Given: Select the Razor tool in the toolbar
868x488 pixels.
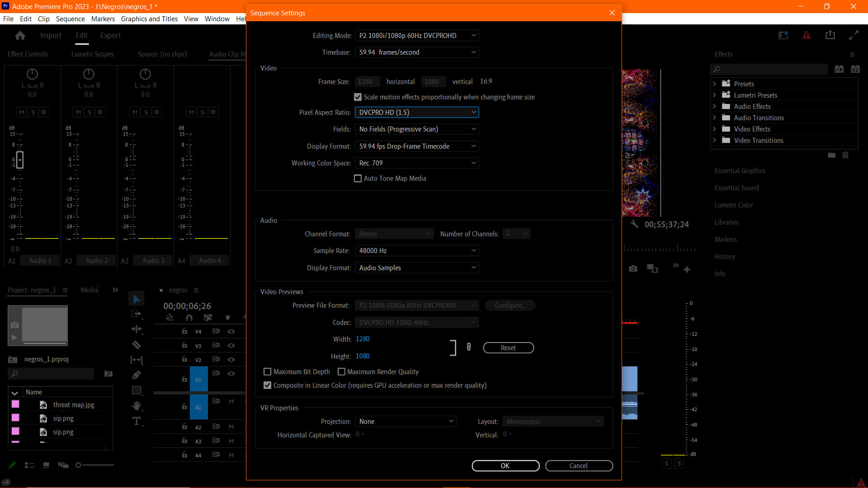Looking at the screenshot, I should click(x=137, y=345).
